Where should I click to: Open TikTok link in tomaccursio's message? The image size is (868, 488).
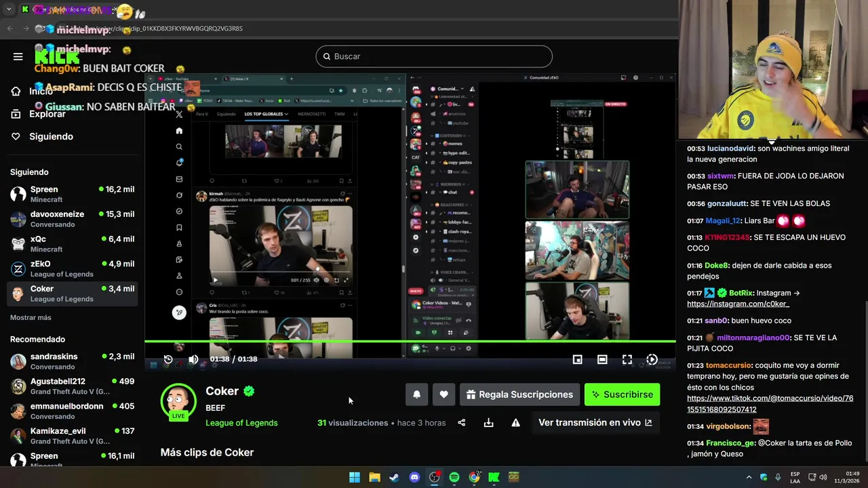(x=770, y=404)
